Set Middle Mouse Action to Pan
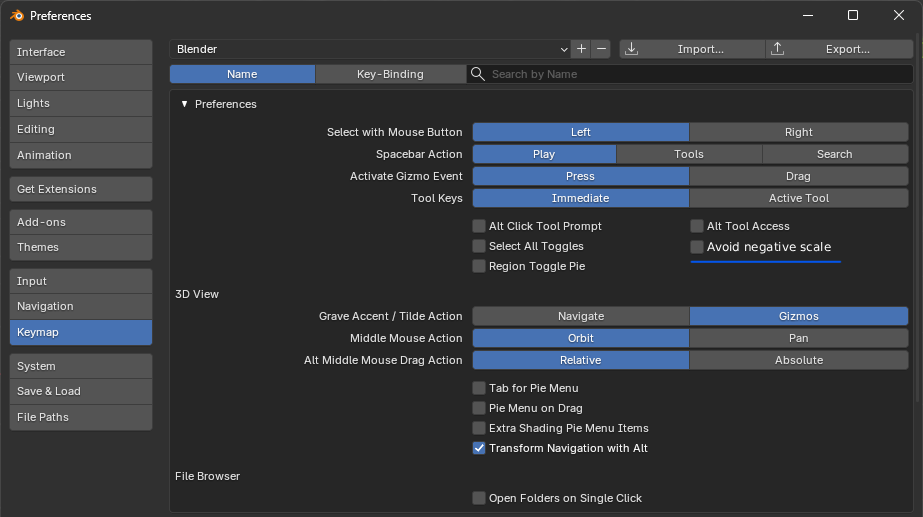This screenshot has height=517, width=923. [799, 338]
